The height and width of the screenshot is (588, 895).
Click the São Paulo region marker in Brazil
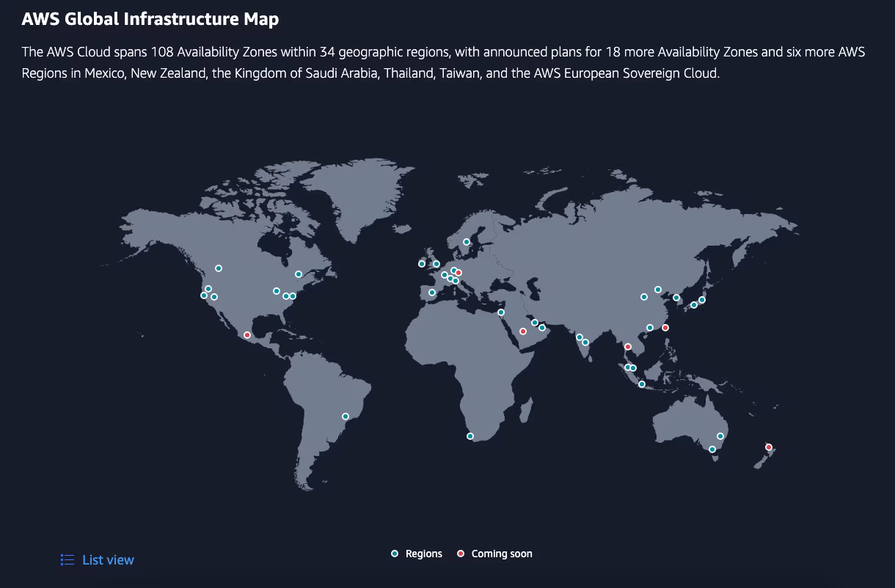(346, 416)
